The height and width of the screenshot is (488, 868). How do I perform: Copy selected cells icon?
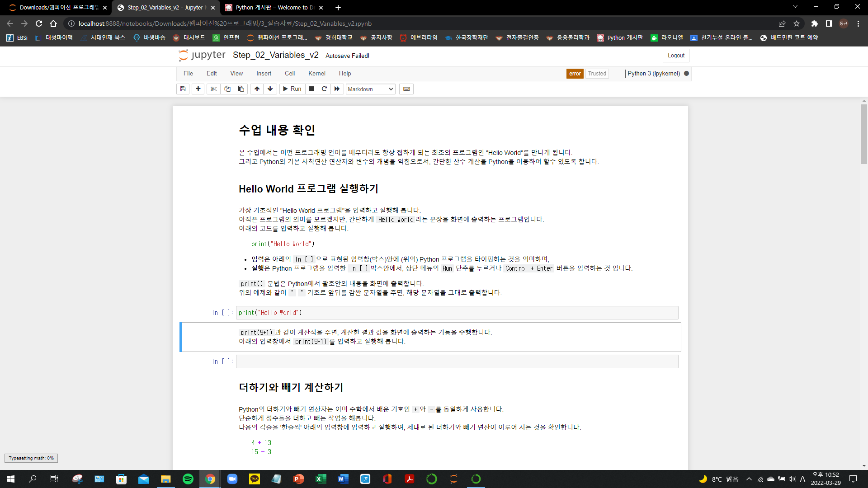click(227, 89)
